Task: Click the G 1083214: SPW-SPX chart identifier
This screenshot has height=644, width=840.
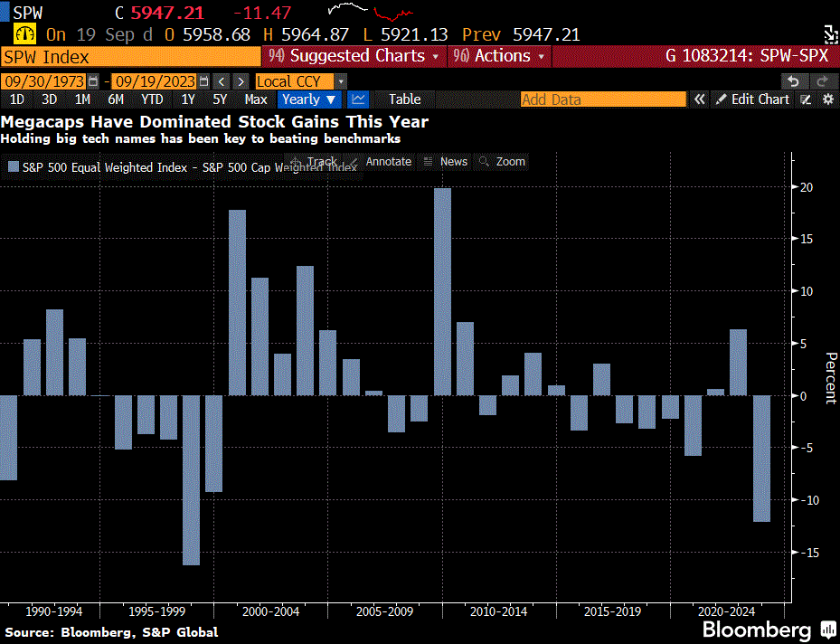Action: coord(746,56)
